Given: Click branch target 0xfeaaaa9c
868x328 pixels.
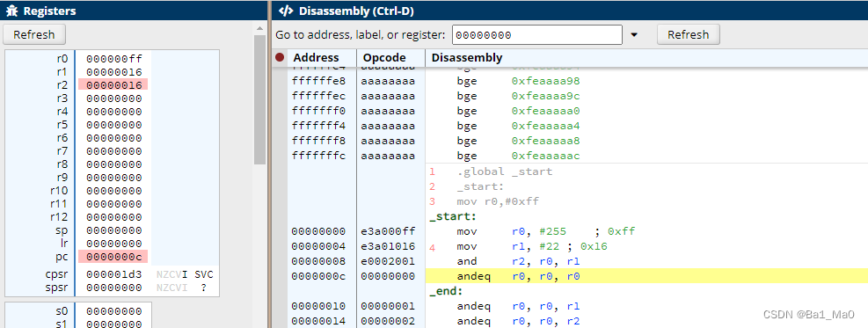Looking at the screenshot, I should [546, 96].
